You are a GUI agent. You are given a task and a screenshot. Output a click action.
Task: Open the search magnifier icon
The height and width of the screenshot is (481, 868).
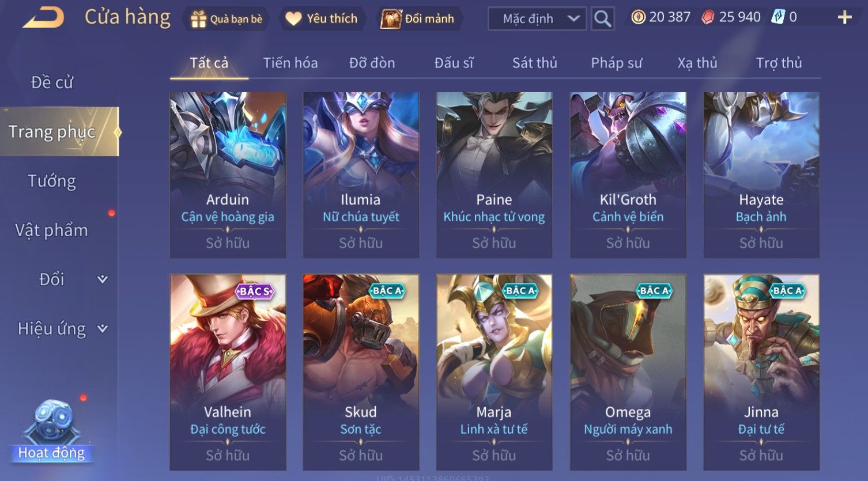tap(602, 19)
